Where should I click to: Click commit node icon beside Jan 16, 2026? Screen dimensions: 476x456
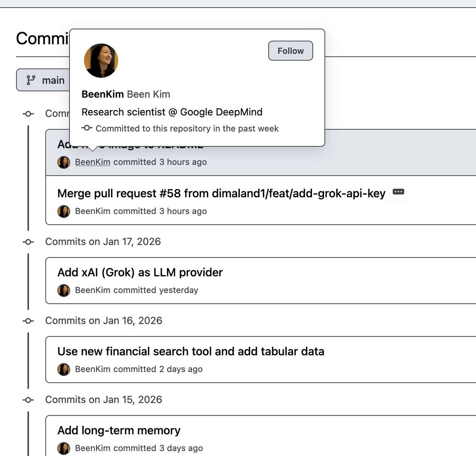(x=28, y=321)
